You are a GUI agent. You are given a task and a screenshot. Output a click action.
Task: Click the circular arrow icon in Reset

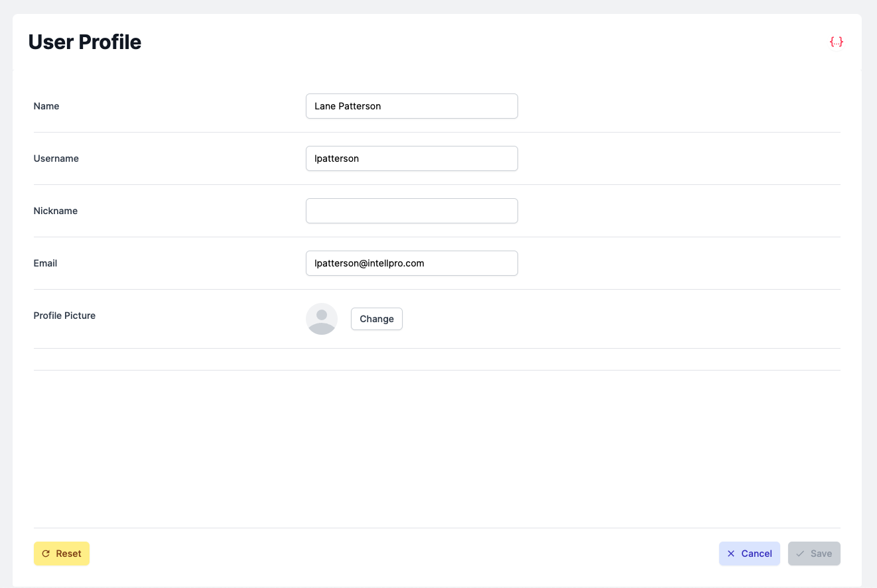(x=46, y=554)
